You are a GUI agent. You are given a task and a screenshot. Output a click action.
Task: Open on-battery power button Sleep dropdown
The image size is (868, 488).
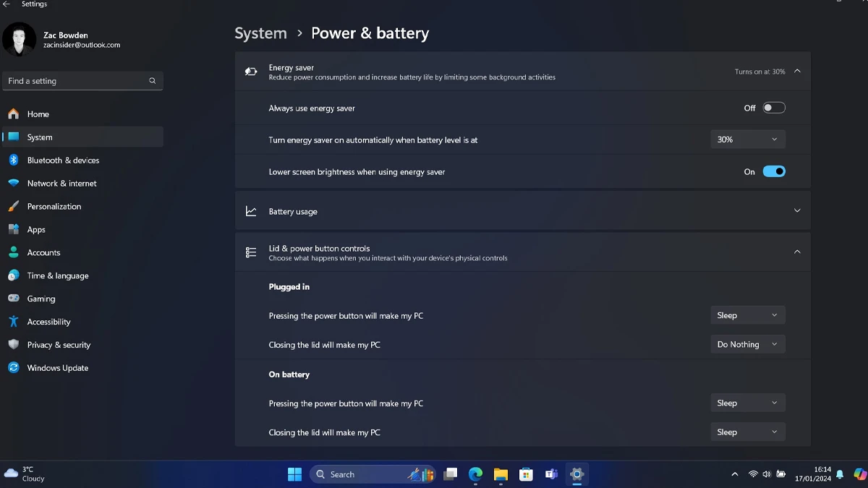[x=748, y=403]
